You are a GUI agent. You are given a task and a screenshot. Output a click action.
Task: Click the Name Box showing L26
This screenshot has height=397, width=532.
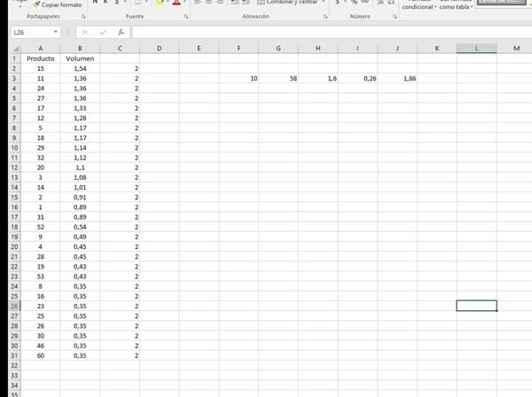(32, 32)
